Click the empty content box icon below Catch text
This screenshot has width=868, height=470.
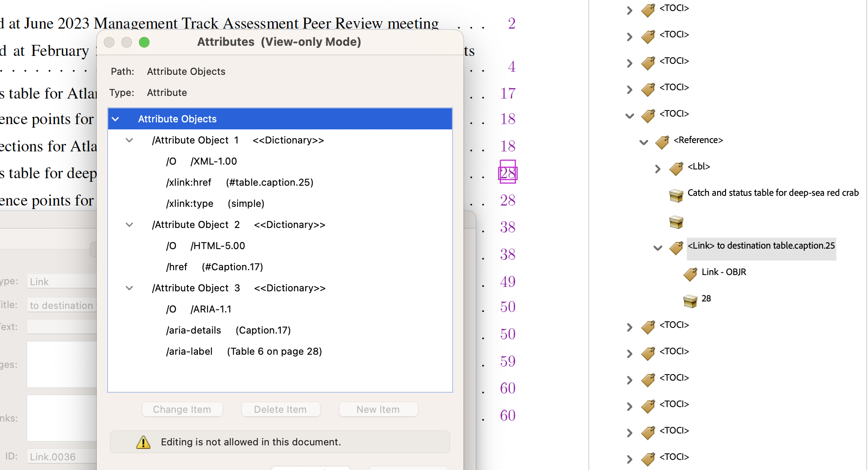676,222
